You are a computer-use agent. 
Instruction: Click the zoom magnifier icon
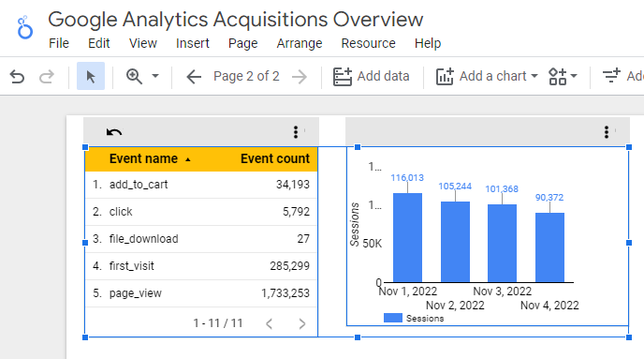pos(134,76)
